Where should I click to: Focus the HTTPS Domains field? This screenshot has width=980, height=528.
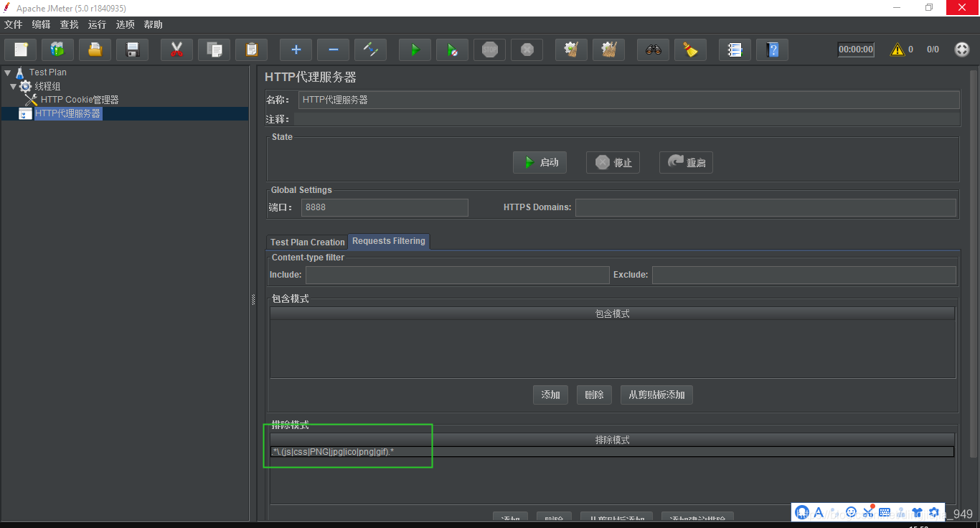coord(765,207)
